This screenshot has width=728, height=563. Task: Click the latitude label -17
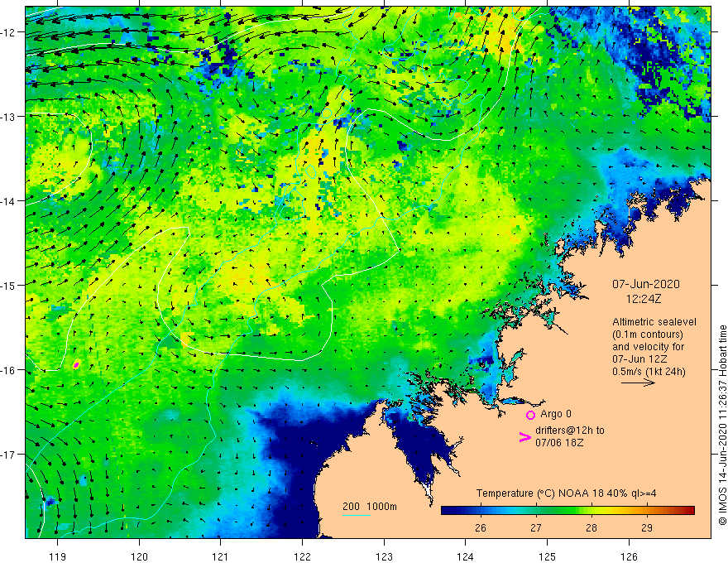10,455
